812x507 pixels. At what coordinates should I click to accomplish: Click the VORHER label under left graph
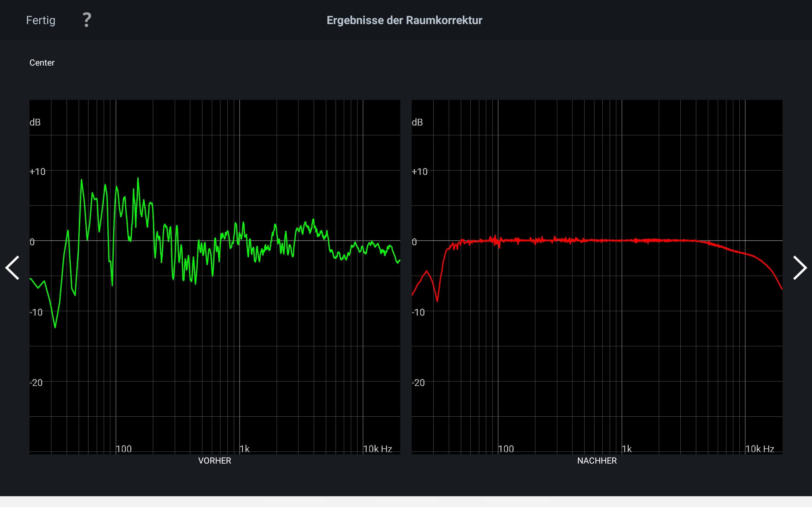[214, 461]
